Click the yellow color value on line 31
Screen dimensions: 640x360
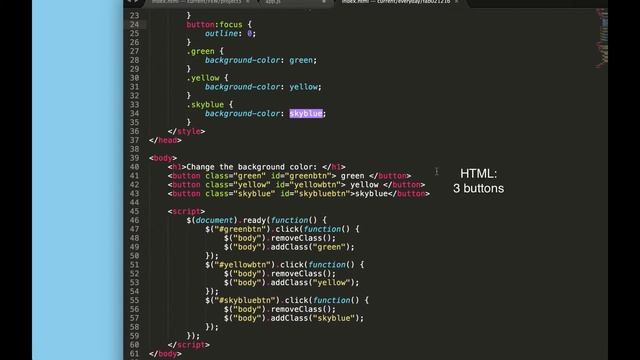(x=303, y=87)
